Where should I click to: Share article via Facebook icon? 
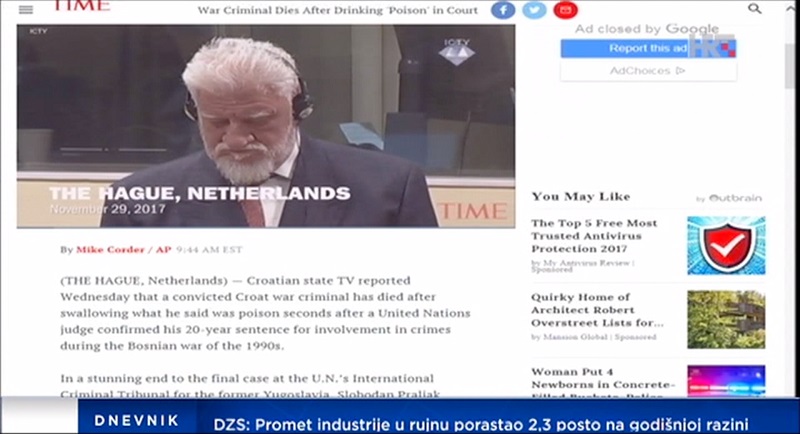503,10
